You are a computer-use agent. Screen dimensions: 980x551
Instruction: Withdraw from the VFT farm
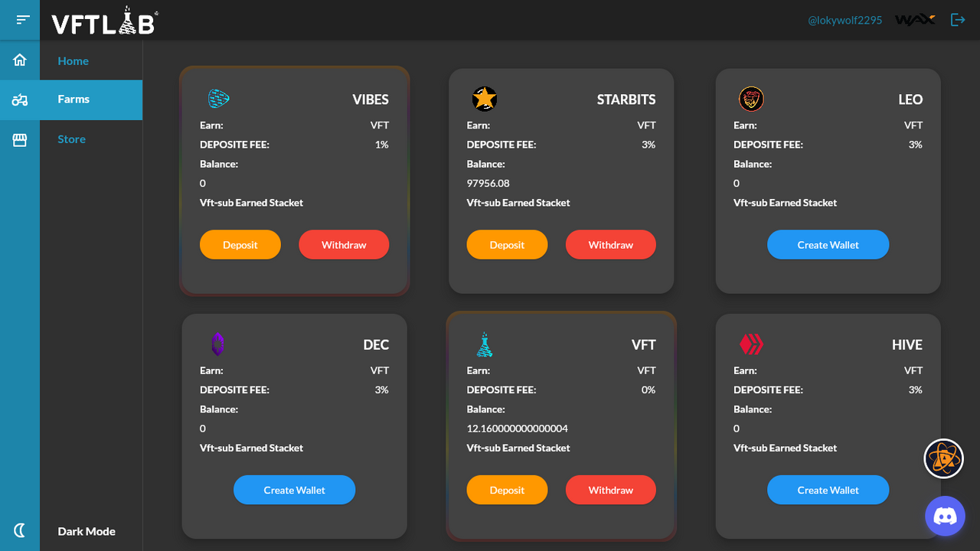pyautogui.click(x=611, y=490)
